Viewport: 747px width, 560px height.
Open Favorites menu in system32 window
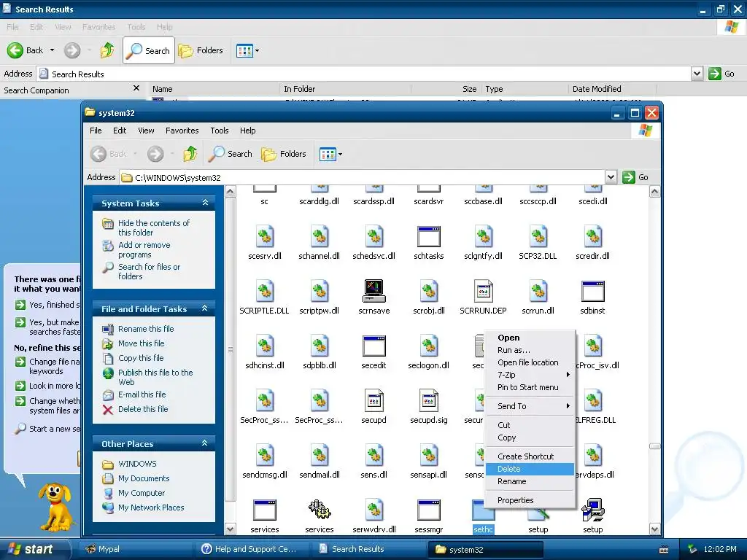(x=182, y=131)
